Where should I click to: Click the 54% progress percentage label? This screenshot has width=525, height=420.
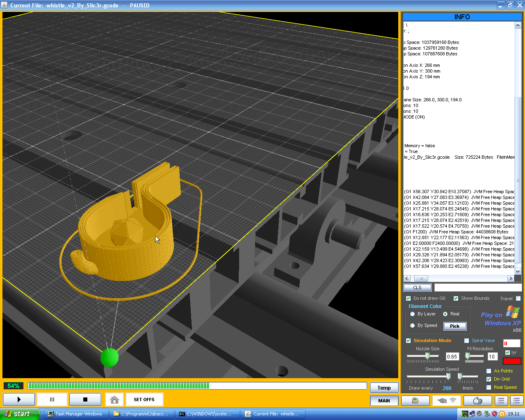[x=14, y=386]
